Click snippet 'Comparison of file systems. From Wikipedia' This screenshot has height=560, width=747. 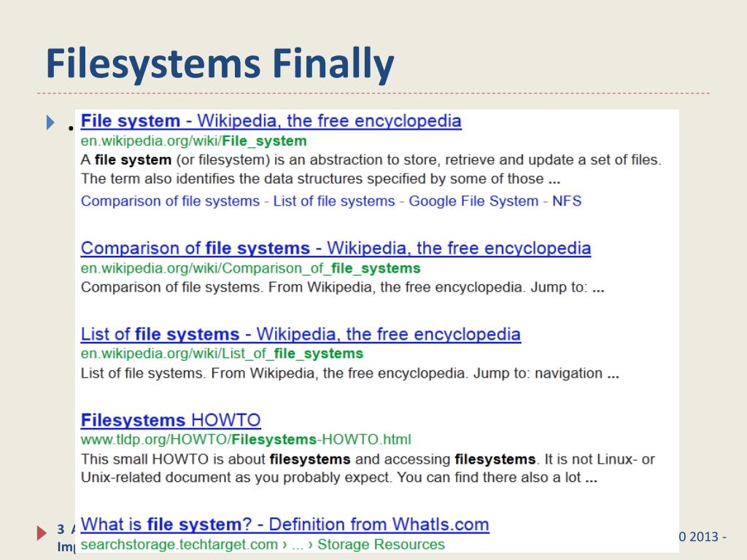click(x=343, y=287)
